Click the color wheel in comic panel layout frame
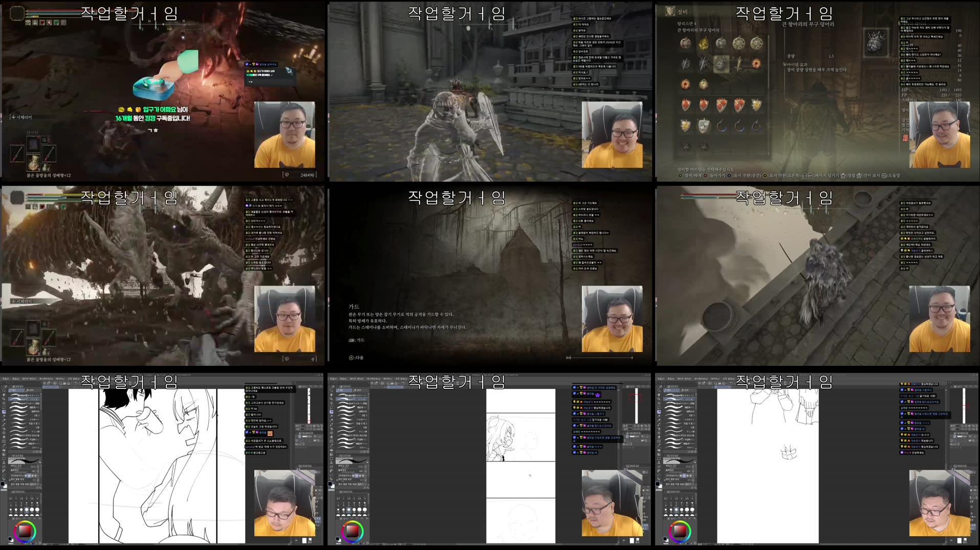This screenshot has height=550, width=980. point(352,531)
